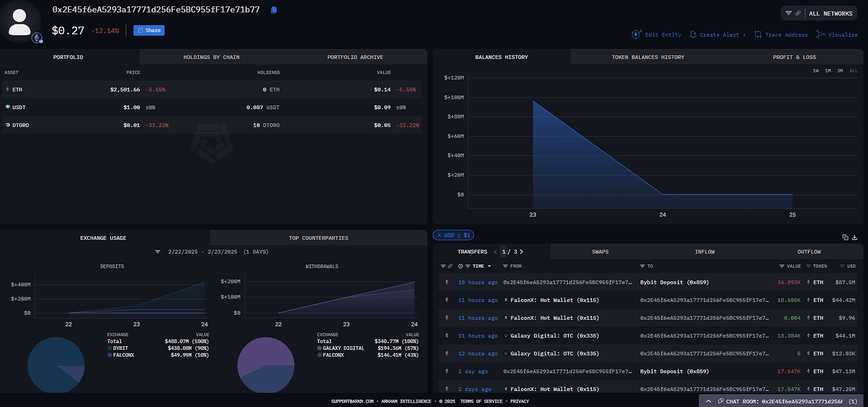Open the Create Alert + link

click(x=723, y=35)
